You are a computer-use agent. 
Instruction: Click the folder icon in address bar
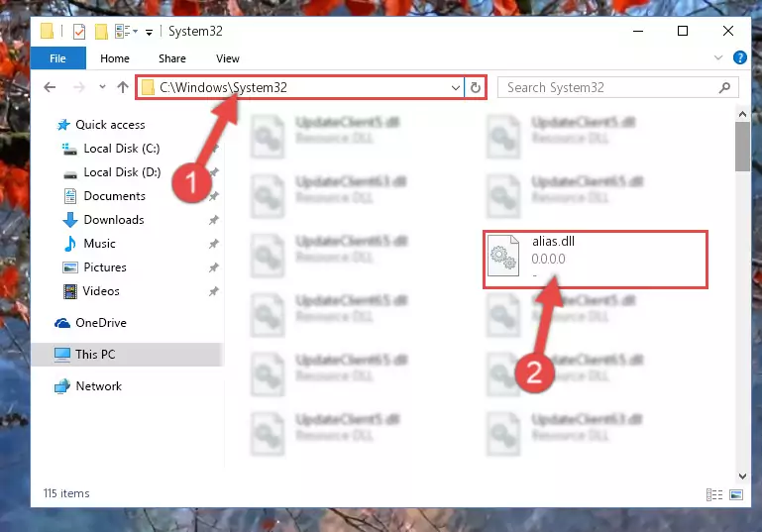(x=148, y=88)
